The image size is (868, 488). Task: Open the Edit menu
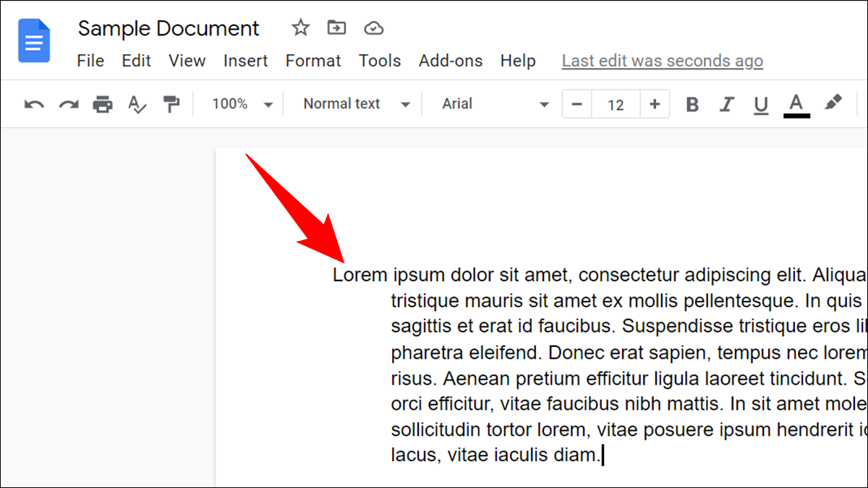(136, 61)
